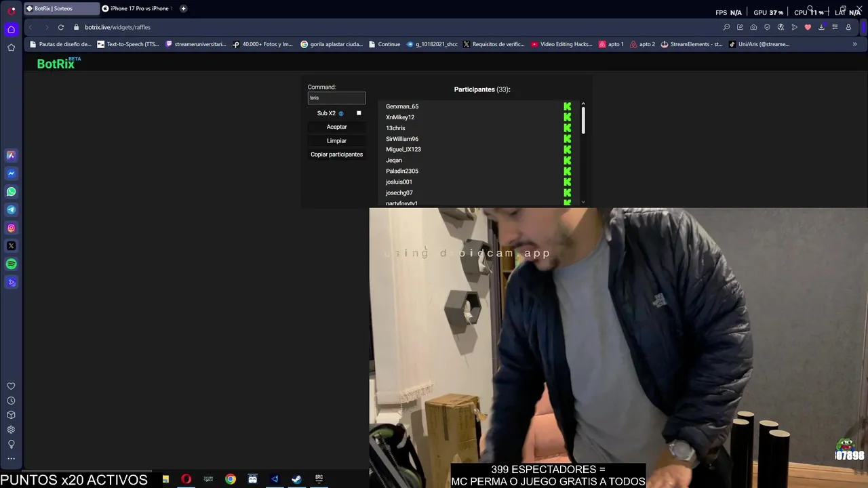Open Instagram in the sidebar
868x488 pixels.
point(11,228)
